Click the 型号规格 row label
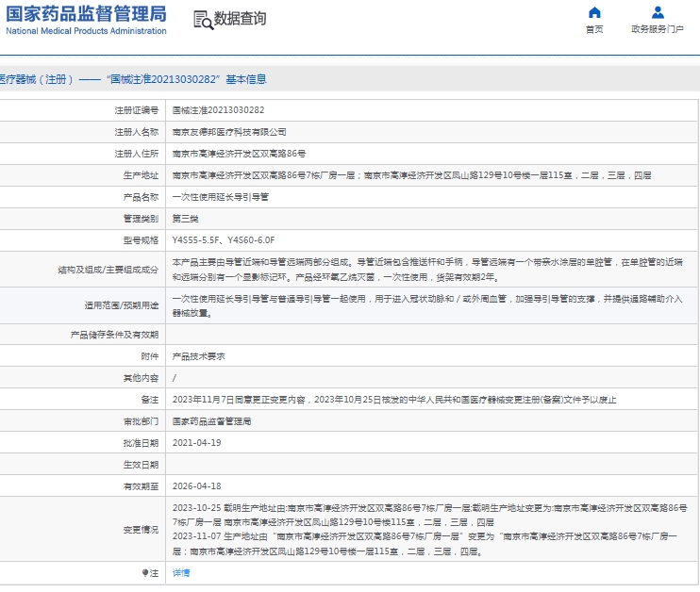This screenshot has height=592, width=700. point(142,240)
